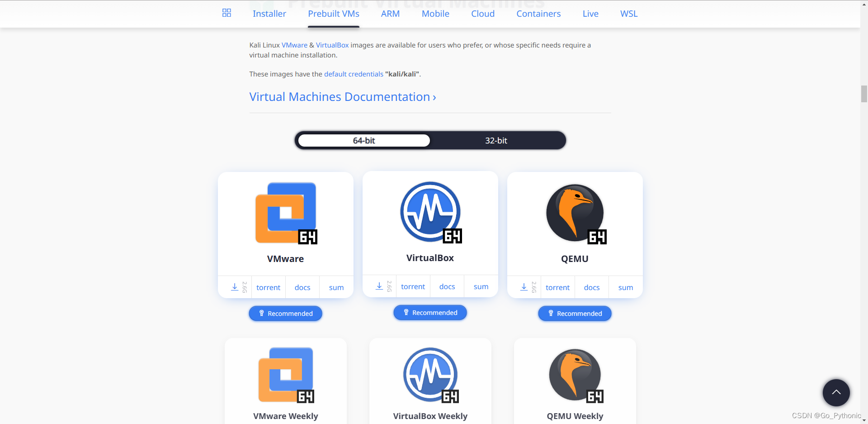Open the VMware torrent link
Viewport: 868px width, 424px height.
(269, 287)
